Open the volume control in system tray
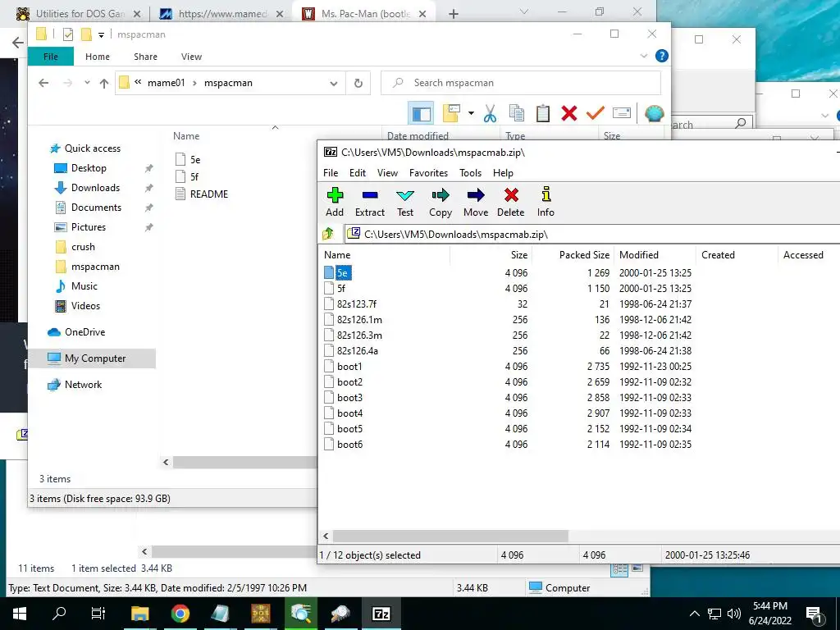This screenshot has width=840, height=630. 734,614
